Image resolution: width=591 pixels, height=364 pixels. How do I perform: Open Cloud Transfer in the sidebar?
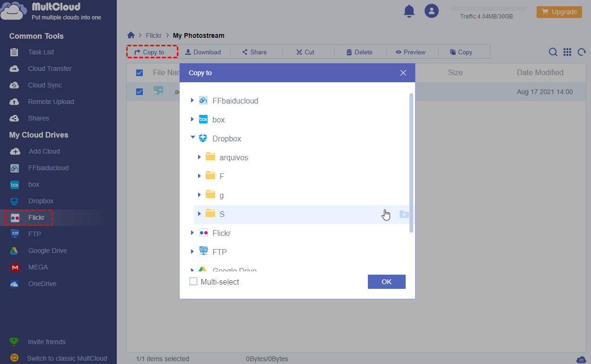point(50,69)
